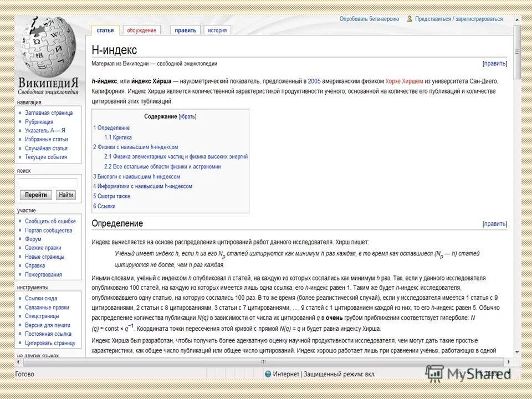Click править link next to Н-индекс heading

495,63
